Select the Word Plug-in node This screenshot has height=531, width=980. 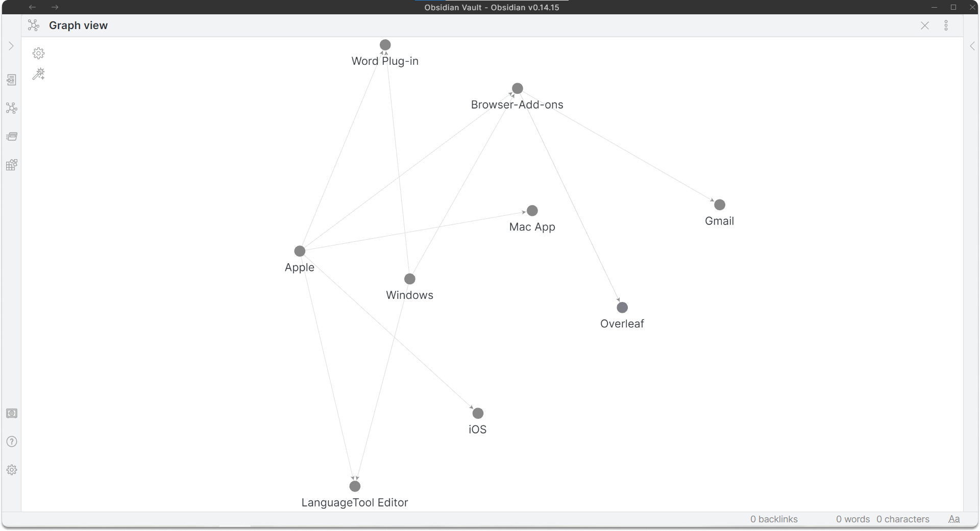[x=385, y=45]
